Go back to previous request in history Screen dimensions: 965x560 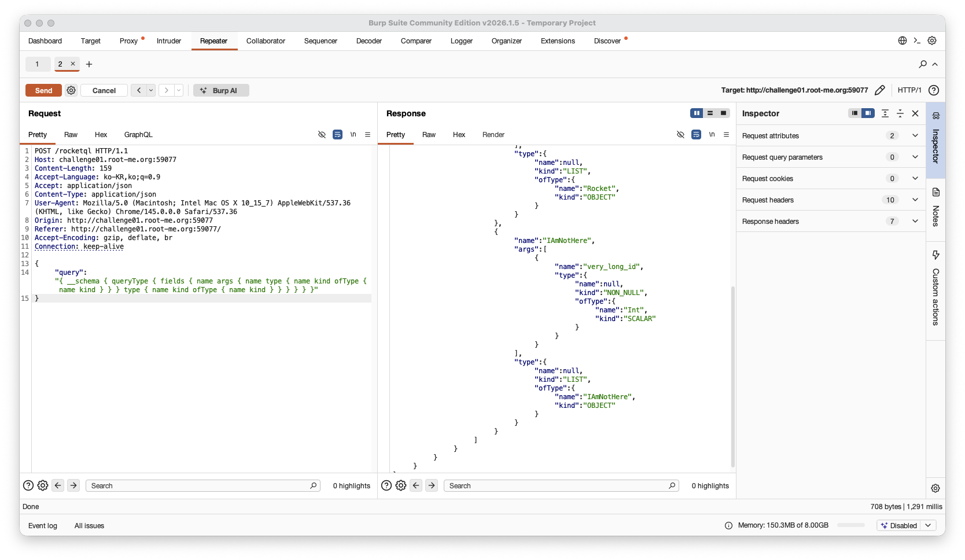[x=139, y=90]
